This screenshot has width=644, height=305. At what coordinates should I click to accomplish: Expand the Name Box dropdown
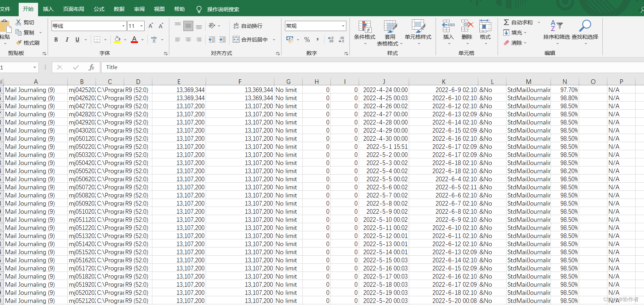pos(35,67)
